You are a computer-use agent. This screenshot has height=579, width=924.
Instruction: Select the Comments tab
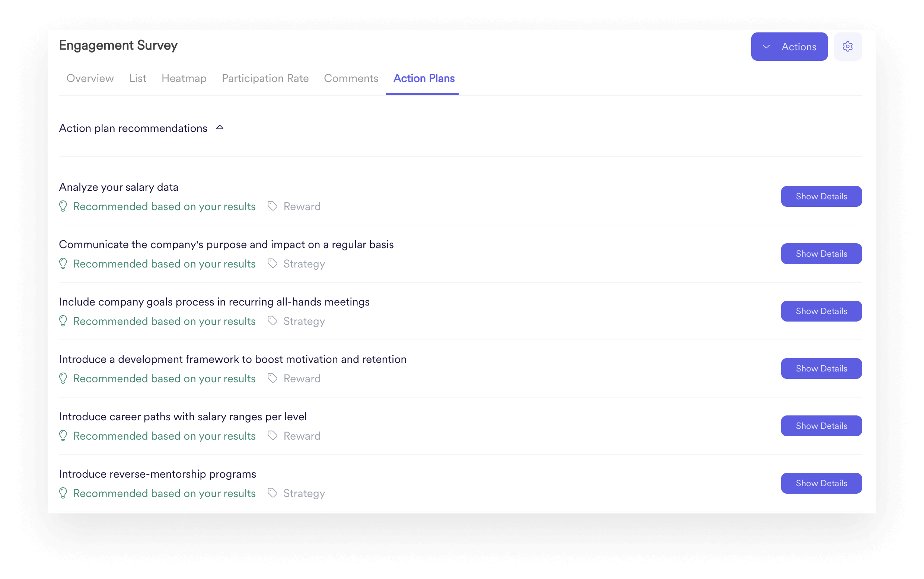(351, 79)
